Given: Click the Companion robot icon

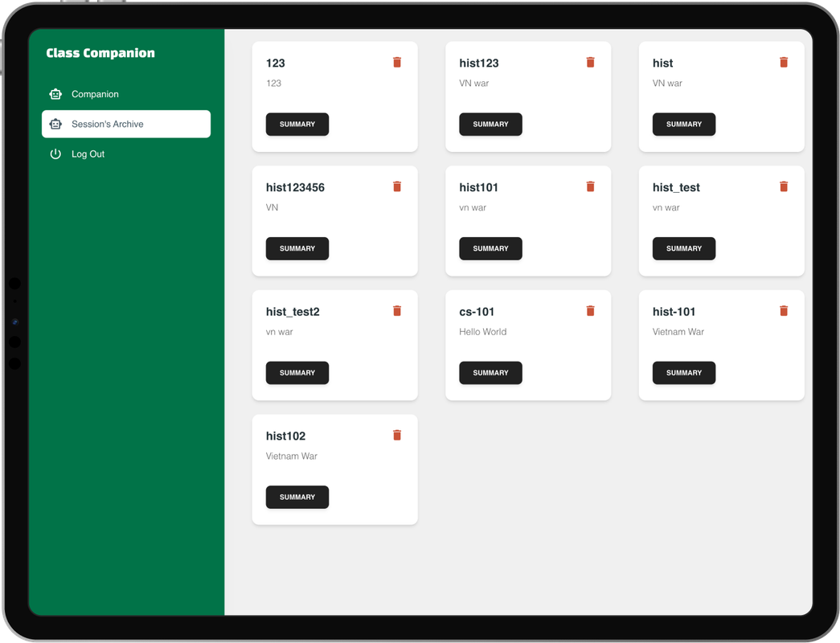Looking at the screenshot, I should coord(55,94).
